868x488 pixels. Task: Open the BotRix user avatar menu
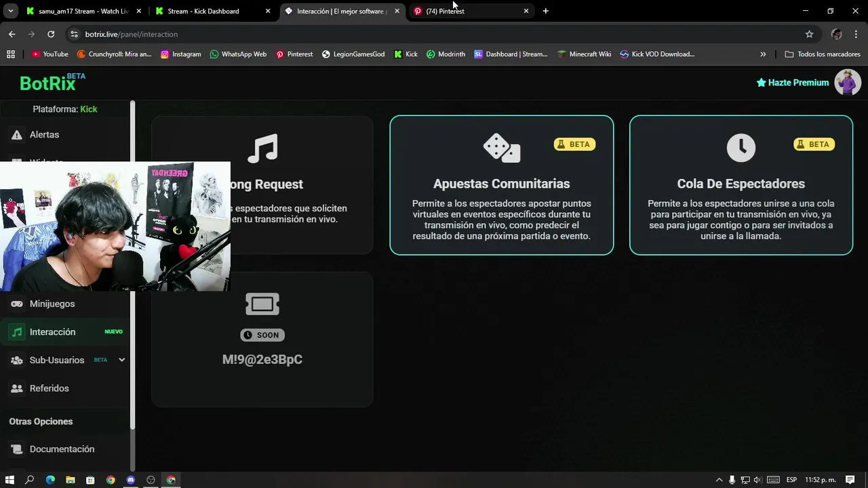848,82
